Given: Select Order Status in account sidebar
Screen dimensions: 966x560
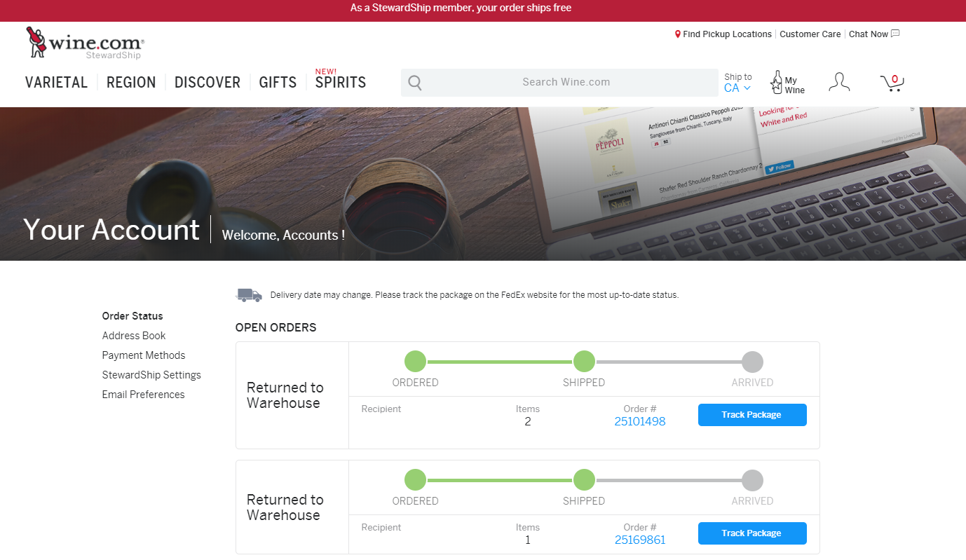Looking at the screenshot, I should click(132, 316).
